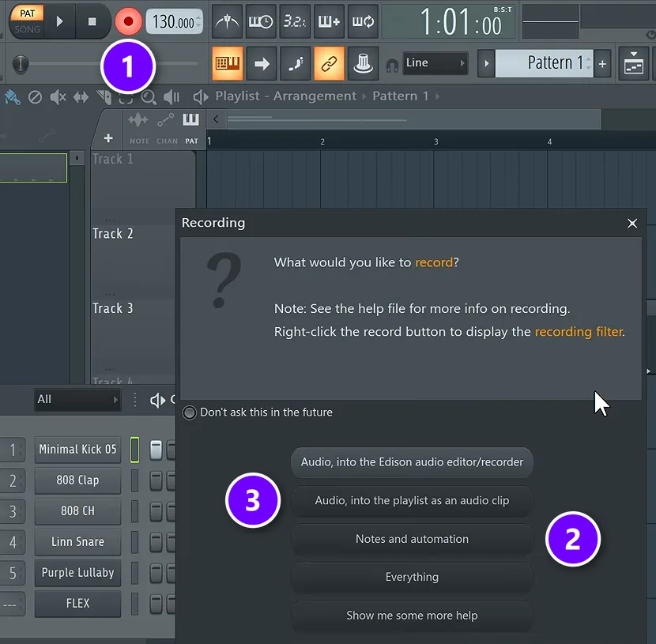Click the Arrangement breadcrumb
This screenshot has width=656, height=644.
[315, 96]
